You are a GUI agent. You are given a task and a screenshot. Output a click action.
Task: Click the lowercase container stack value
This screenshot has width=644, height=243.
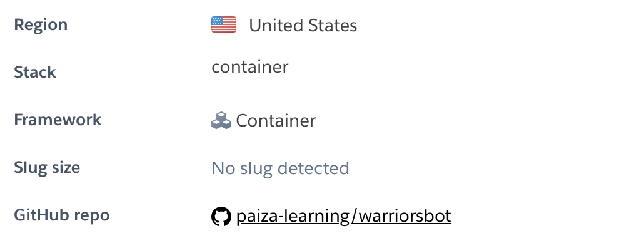[x=250, y=66]
